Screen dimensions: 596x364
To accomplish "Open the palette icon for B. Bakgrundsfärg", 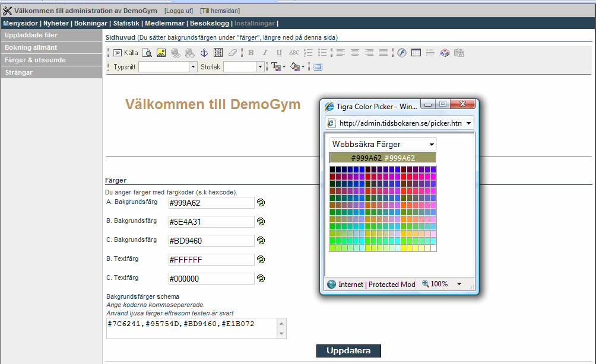I will 261,222.
